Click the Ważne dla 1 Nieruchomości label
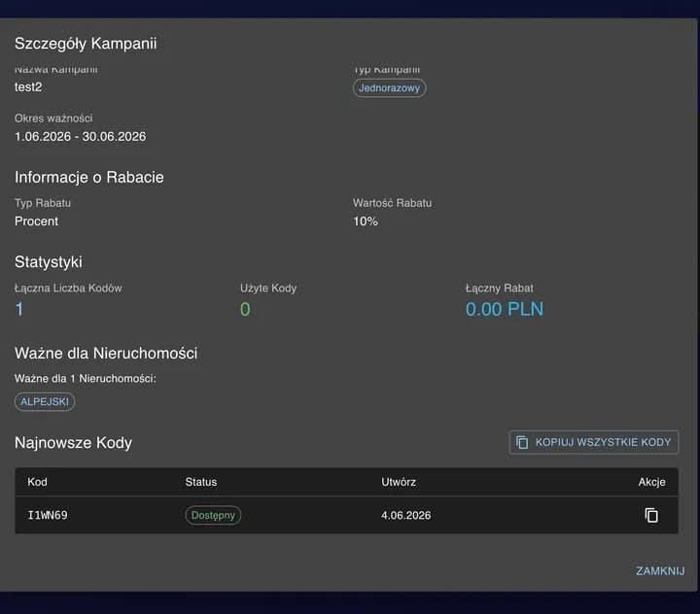This screenshot has height=614, width=700. [x=86, y=378]
